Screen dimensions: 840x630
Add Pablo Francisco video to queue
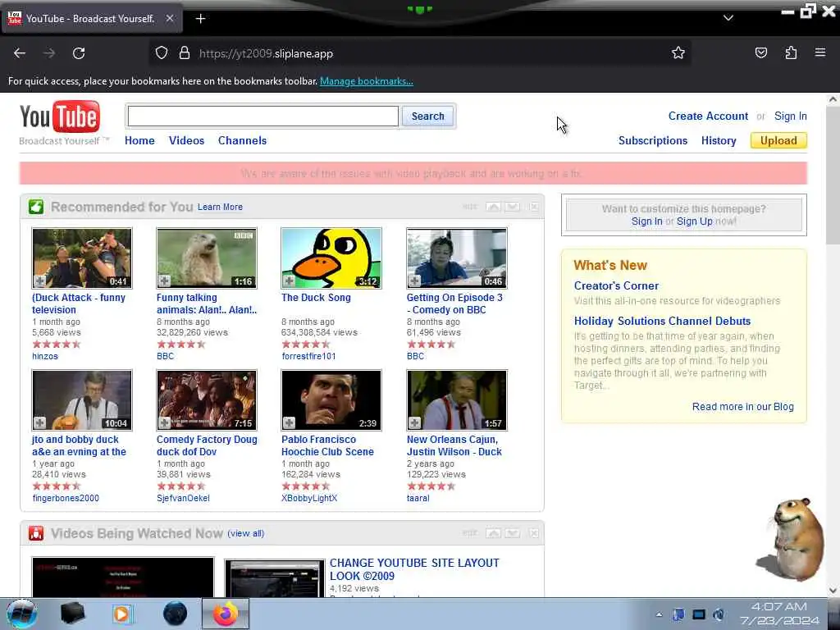point(290,422)
